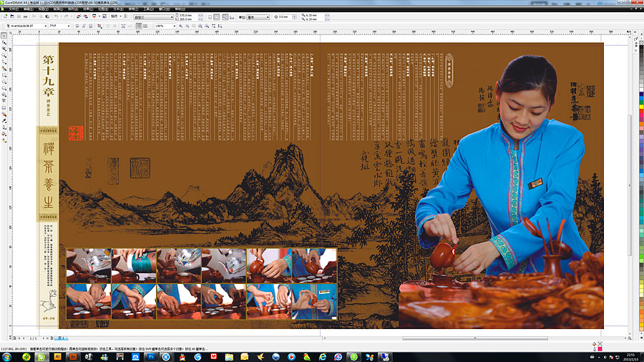
Task: Select the Ellipse tool
Action: click(x=4, y=82)
